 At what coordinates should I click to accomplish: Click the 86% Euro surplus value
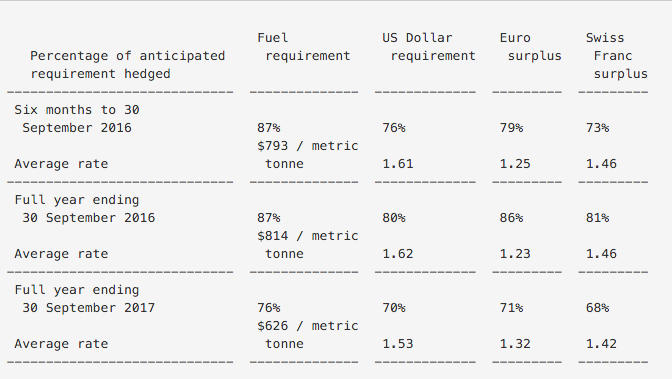pyautogui.click(x=511, y=218)
